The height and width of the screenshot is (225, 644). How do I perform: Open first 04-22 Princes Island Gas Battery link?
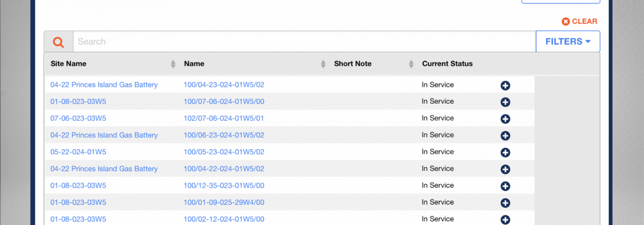point(104,85)
